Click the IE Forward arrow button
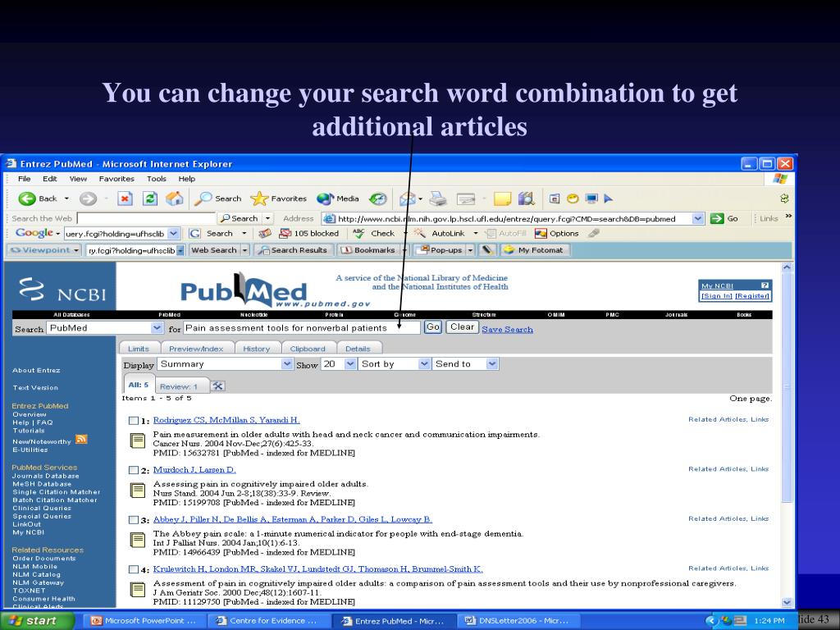 pos(88,199)
